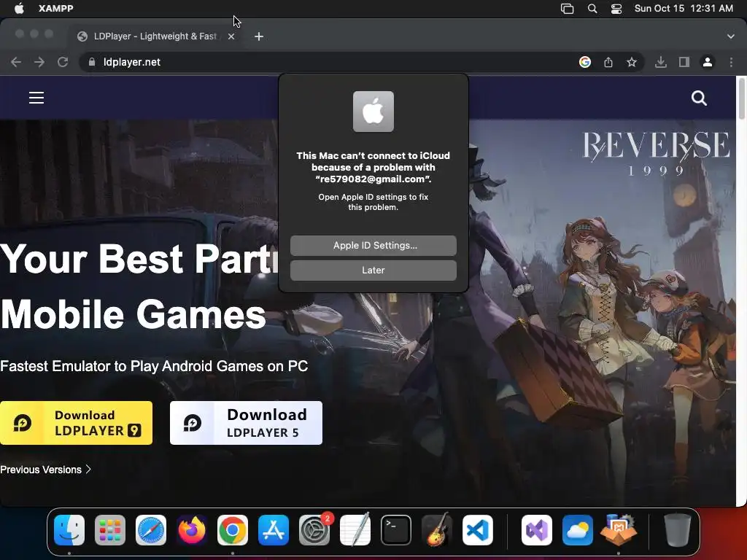Click the Google icon in address bar

pyautogui.click(x=584, y=62)
